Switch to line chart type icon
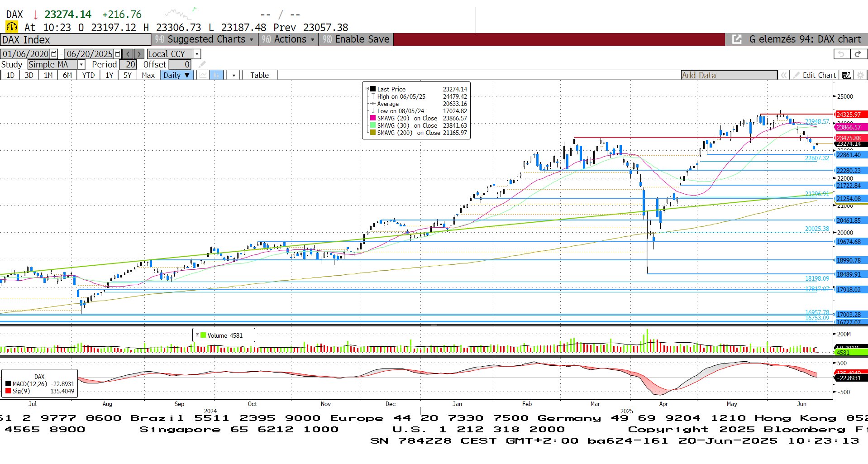The image size is (868, 464). click(204, 75)
